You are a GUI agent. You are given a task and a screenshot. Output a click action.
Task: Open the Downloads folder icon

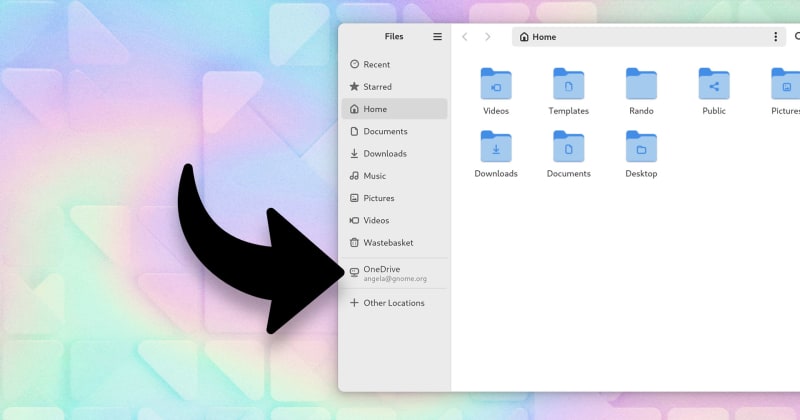(x=496, y=147)
